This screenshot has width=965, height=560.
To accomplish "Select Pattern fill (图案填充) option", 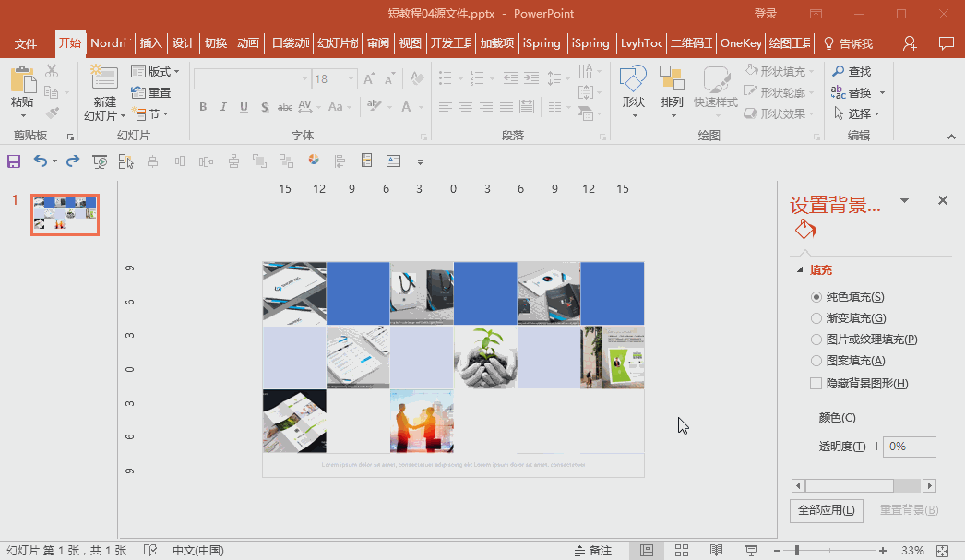I will (848, 361).
